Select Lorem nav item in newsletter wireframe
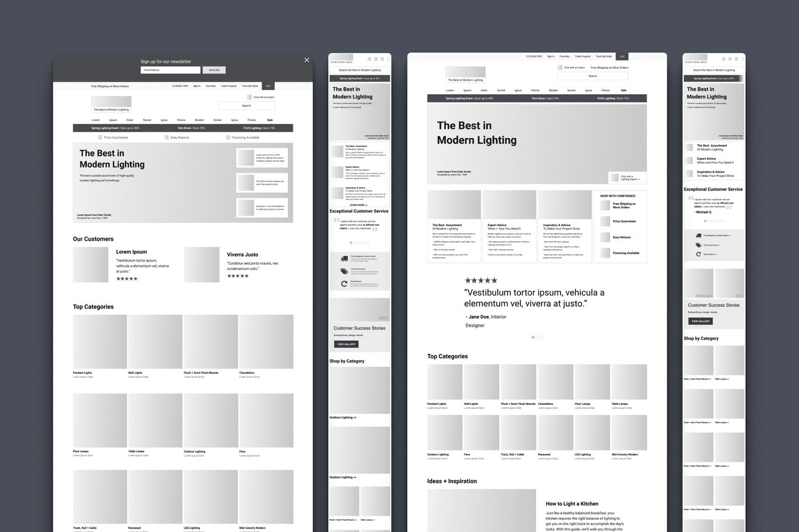 coord(96,120)
